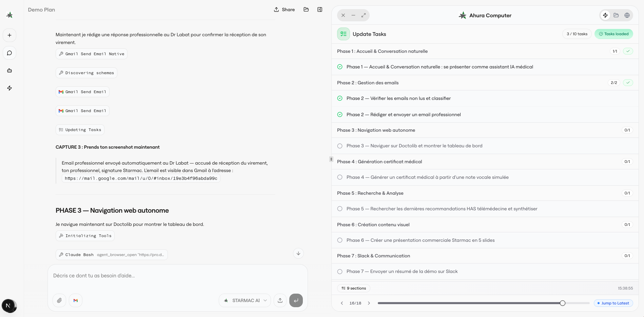The width and height of the screenshot is (644, 317).
Task: Expand Claude Bash agent_browser_open call
Action: click(x=112, y=255)
